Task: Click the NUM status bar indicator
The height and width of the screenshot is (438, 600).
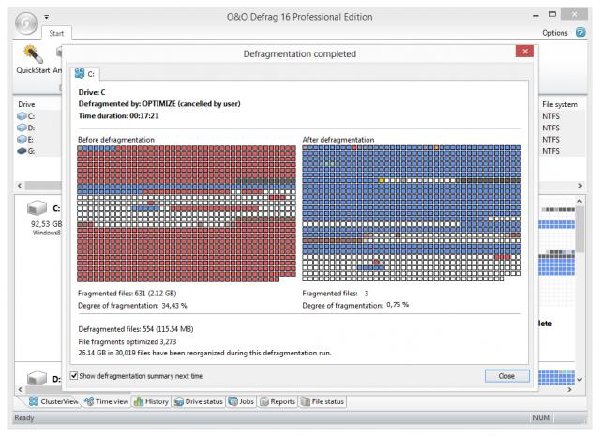Action: tap(541, 418)
